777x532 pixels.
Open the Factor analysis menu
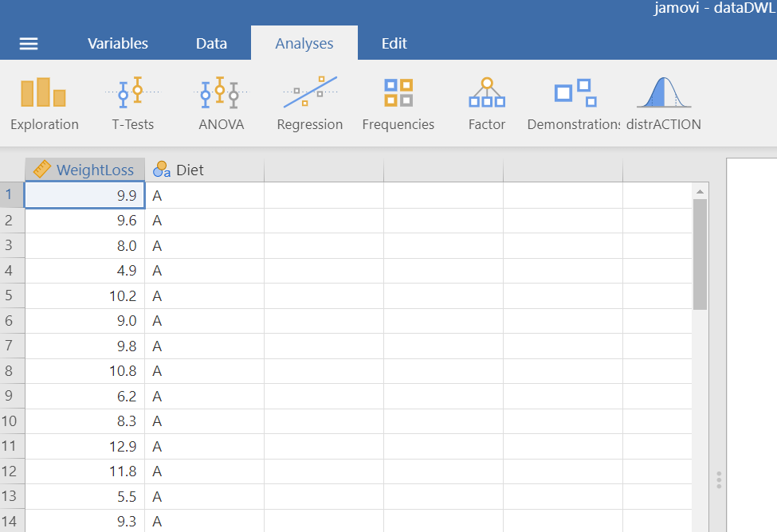point(487,104)
